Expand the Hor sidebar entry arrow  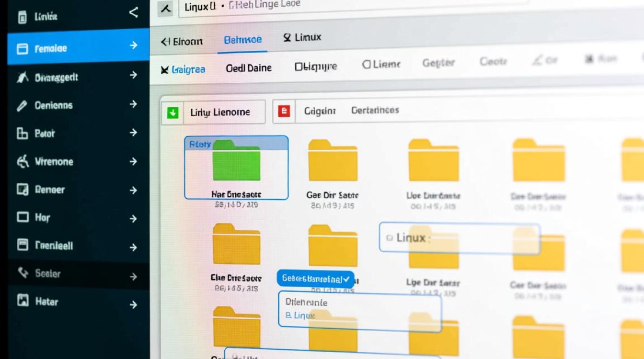tap(133, 219)
